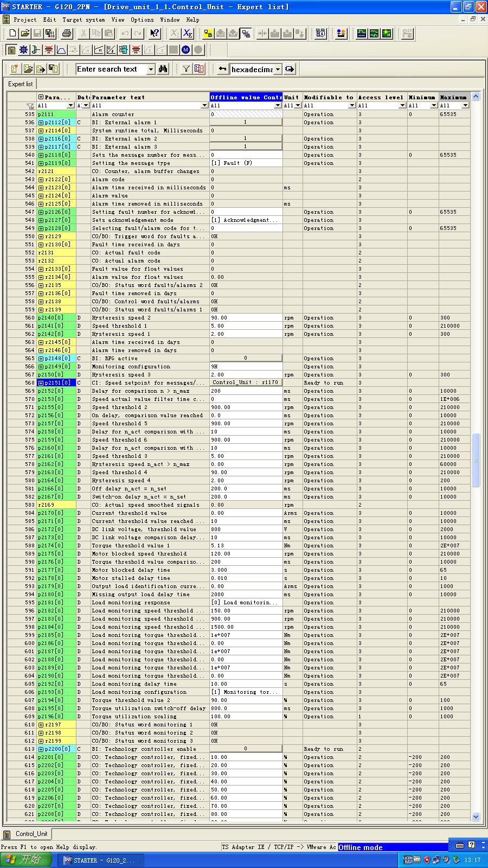The image size is (488, 868).
Task: Open Parameter text All filter dropdown
Action: (x=204, y=106)
